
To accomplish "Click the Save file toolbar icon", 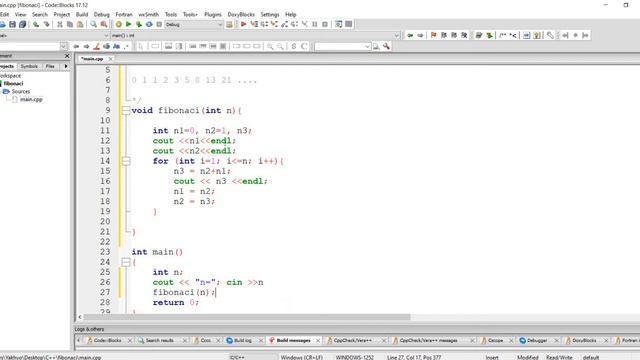I will [12, 24].
